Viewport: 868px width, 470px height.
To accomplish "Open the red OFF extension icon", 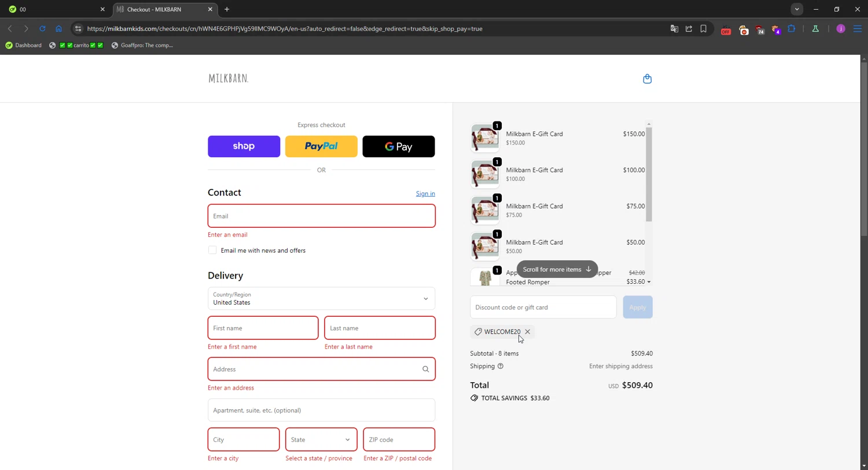I will [726, 29].
